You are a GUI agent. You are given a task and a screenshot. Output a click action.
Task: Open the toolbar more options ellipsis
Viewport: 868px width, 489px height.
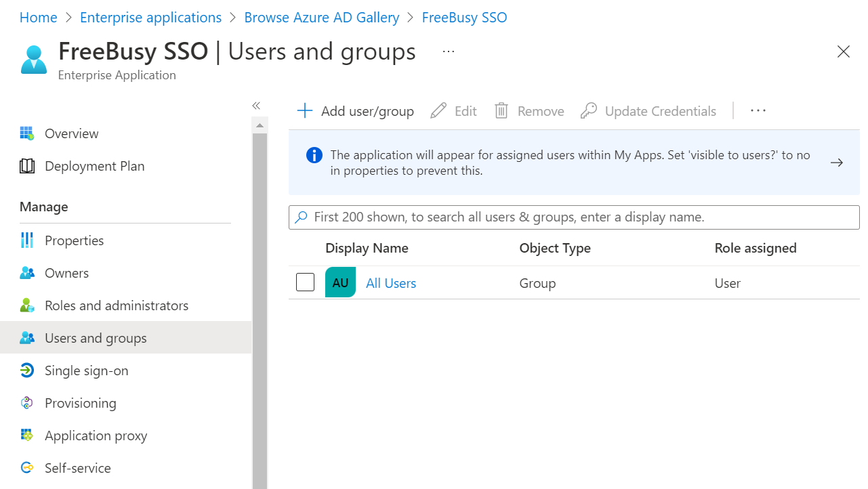click(x=758, y=110)
